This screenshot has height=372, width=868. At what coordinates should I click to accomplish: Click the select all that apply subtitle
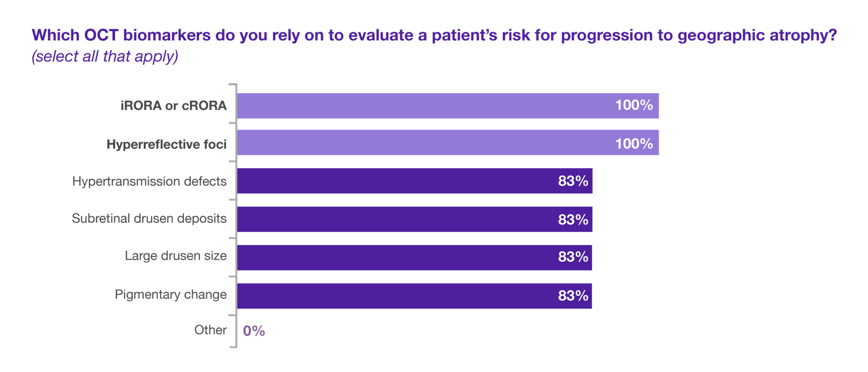pos(105,56)
